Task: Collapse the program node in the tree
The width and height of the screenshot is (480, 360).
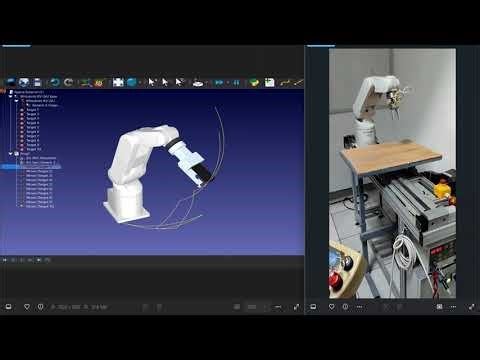Action: (11, 154)
